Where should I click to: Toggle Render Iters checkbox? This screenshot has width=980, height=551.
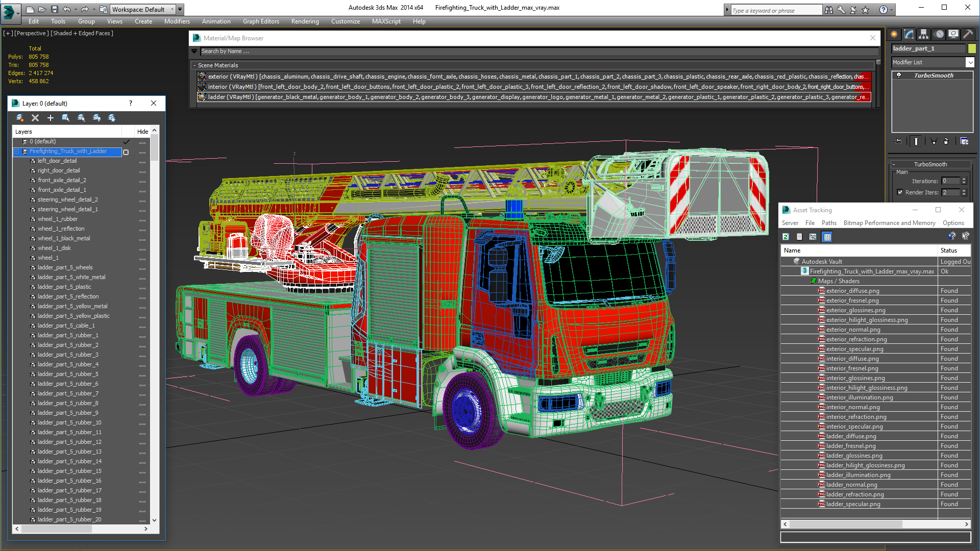pos(900,192)
